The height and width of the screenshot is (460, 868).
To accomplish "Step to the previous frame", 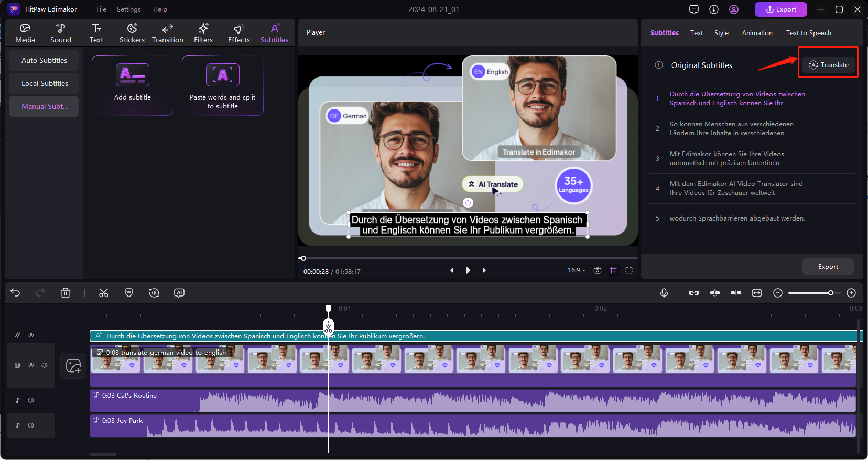I will pos(452,270).
